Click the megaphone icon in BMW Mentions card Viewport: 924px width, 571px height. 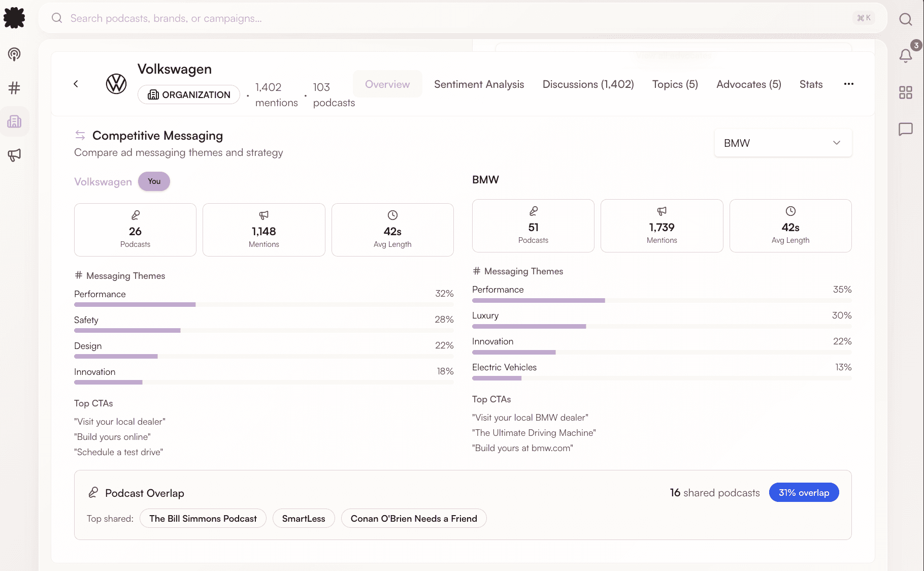pyautogui.click(x=662, y=211)
